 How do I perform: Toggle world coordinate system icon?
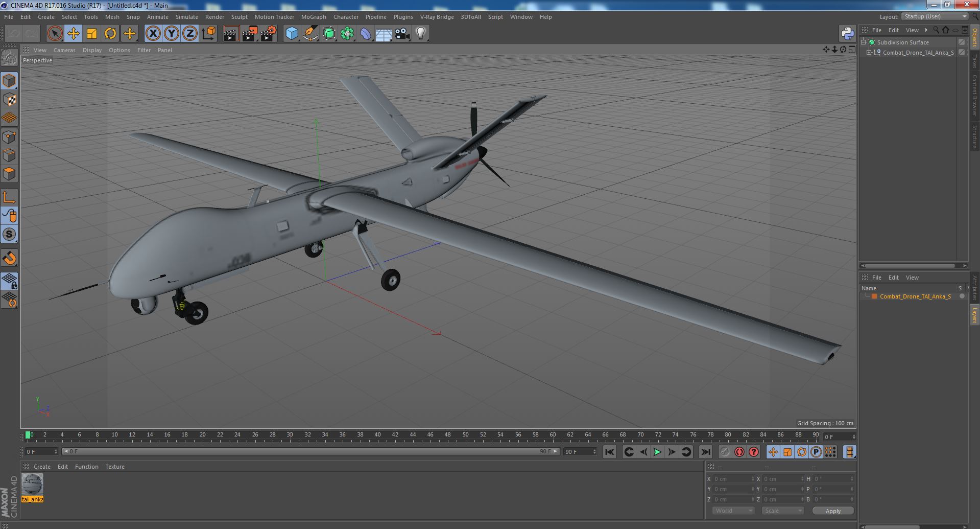[x=208, y=34]
